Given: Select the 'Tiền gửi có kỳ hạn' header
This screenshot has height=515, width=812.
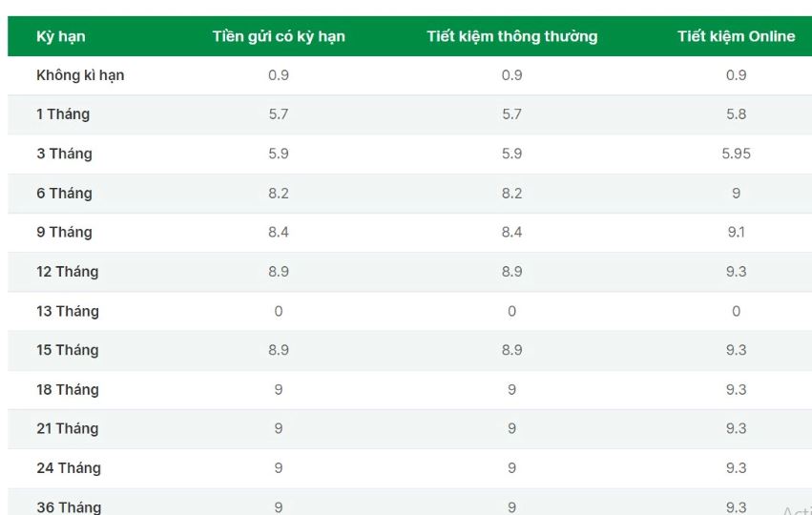Looking at the screenshot, I should pos(279,37).
